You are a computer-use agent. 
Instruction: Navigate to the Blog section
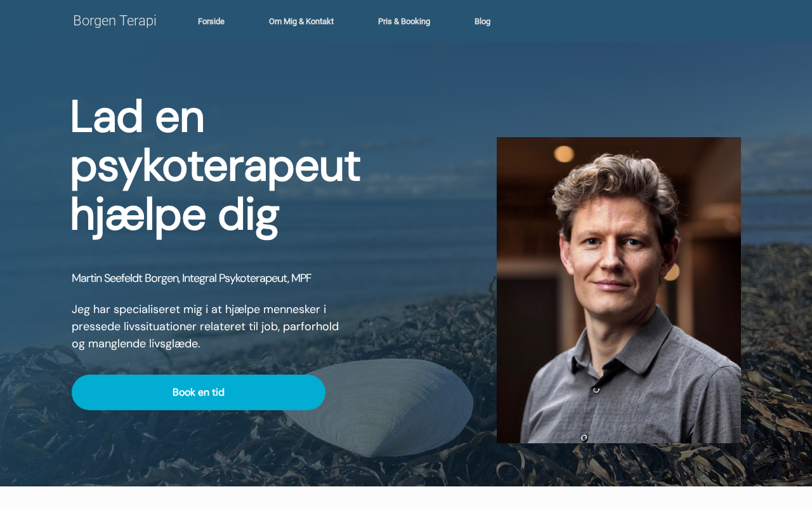click(482, 22)
